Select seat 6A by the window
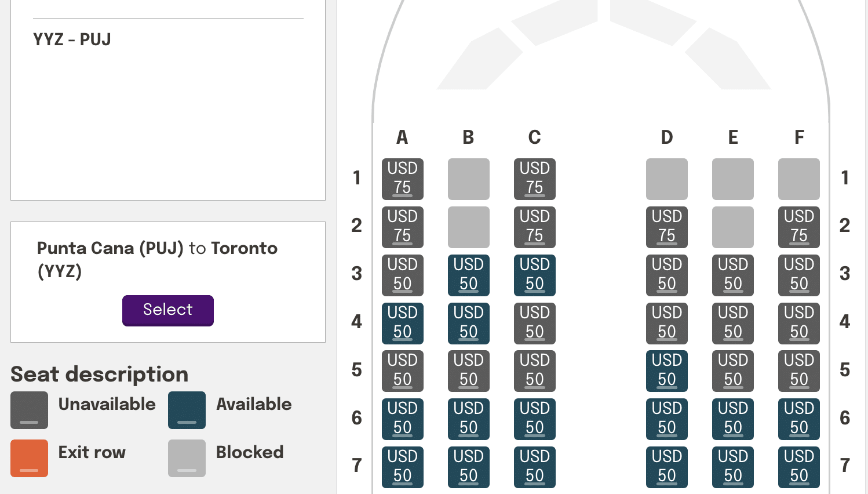The image size is (868, 494). click(402, 419)
